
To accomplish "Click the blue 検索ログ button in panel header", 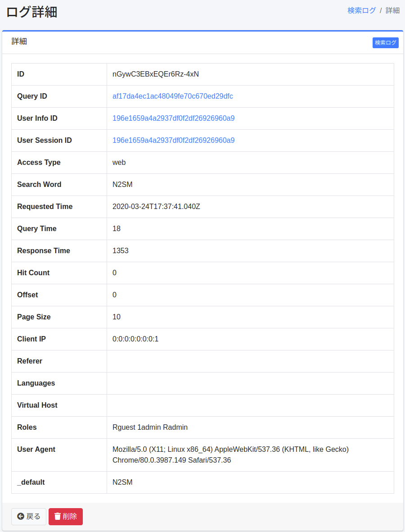I will (x=385, y=43).
